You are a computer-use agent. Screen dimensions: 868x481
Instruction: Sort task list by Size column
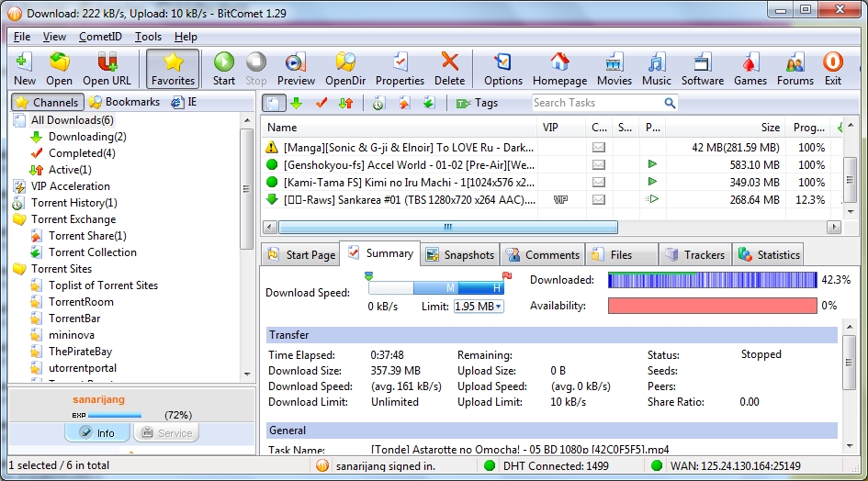727,128
